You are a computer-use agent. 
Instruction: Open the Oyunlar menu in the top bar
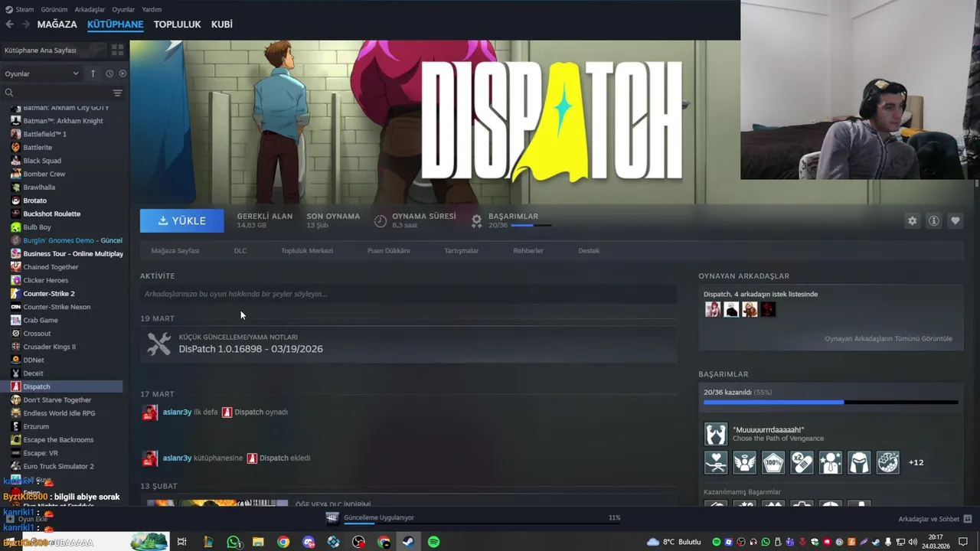(x=123, y=9)
